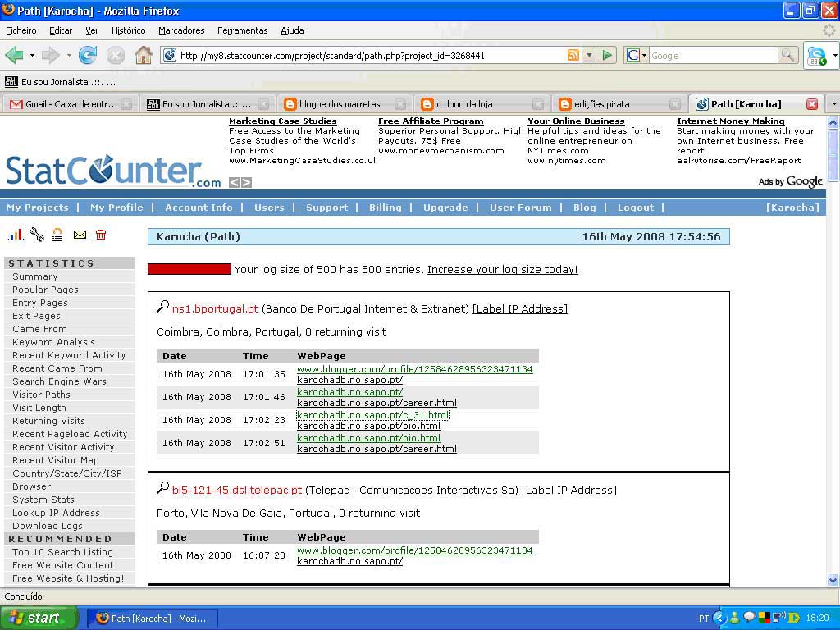Open Download Logs in the sidebar

tap(48, 526)
